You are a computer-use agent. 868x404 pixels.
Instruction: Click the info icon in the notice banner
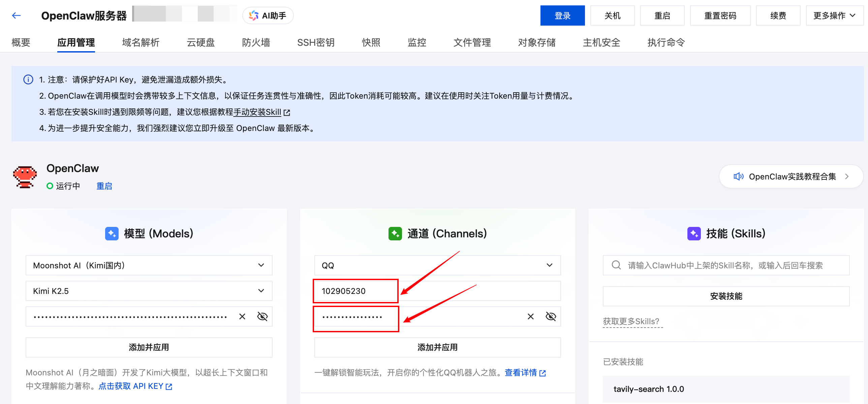pyautogui.click(x=28, y=79)
